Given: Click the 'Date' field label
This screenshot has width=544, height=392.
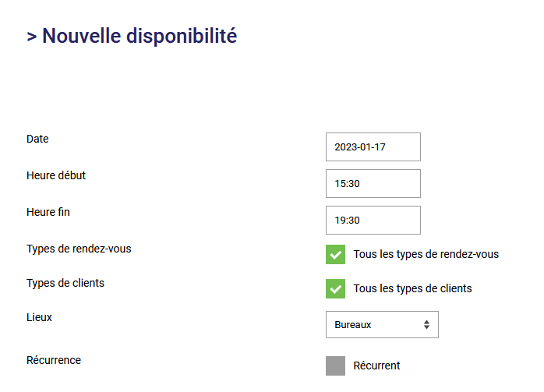Looking at the screenshot, I should pyautogui.click(x=37, y=139).
